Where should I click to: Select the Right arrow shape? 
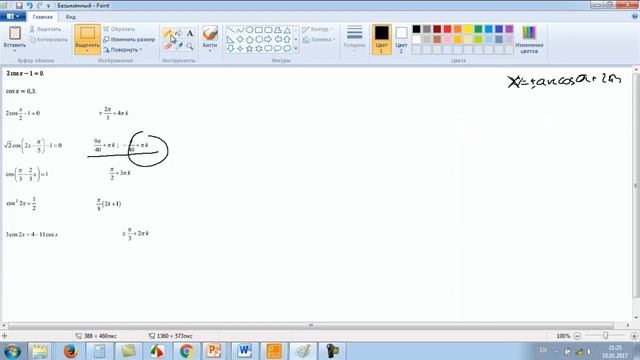tap(268, 39)
